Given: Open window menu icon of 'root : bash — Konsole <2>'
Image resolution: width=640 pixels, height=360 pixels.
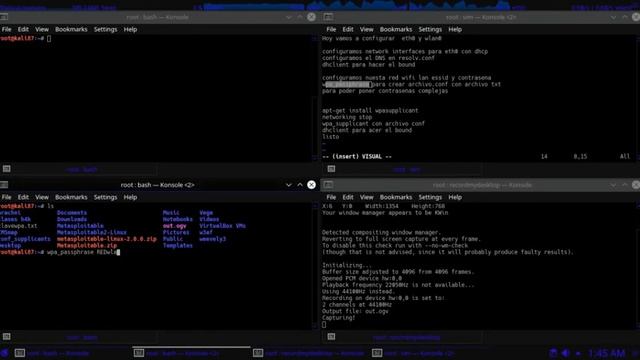Looking at the screenshot, I should coord(4,184).
